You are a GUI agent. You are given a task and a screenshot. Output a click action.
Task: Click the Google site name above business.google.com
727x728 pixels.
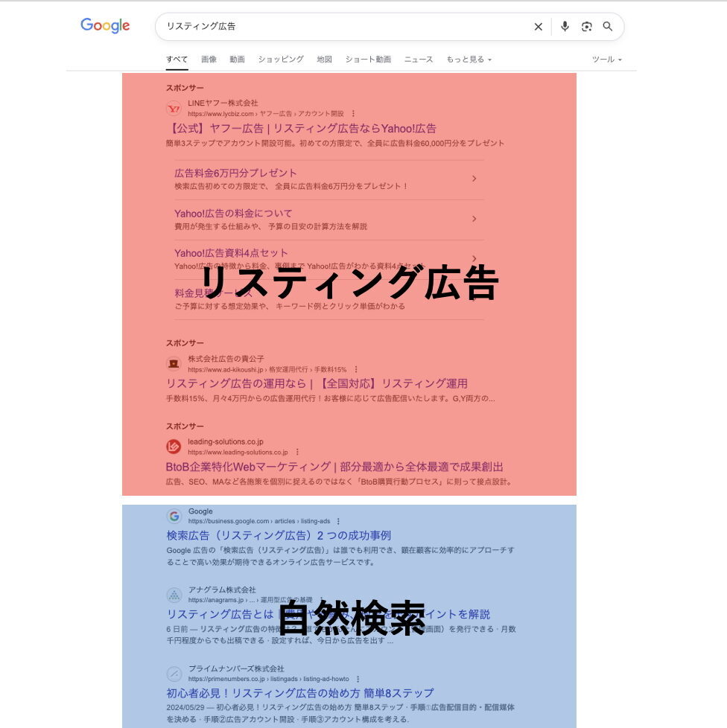point(200,511)
